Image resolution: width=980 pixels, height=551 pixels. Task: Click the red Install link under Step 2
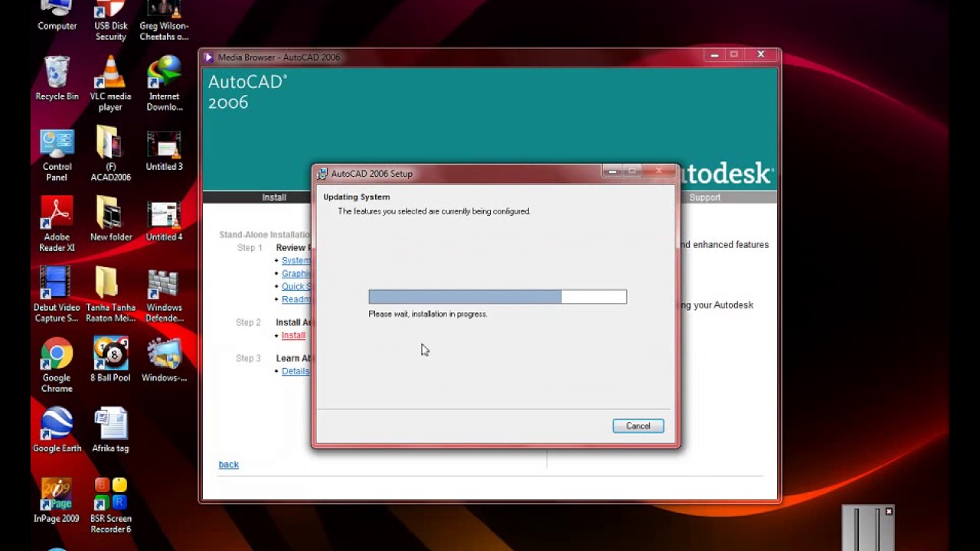tap(293, 335)
